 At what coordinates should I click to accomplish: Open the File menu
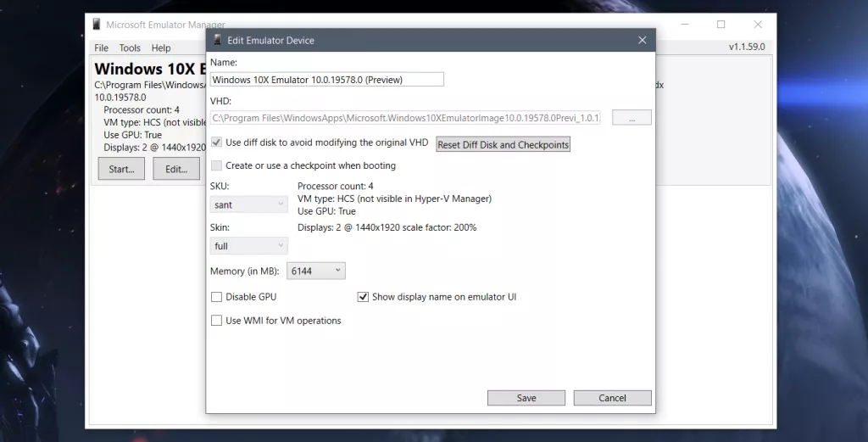tap(102, 48)
